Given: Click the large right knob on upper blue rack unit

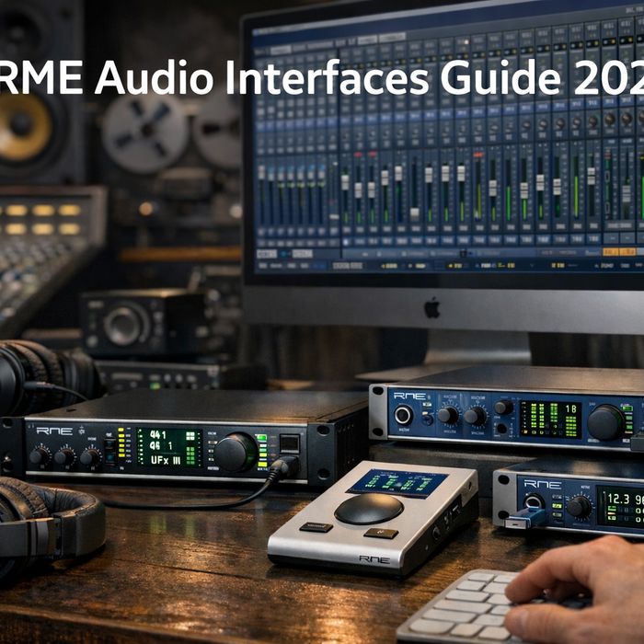Looking at the screenshot, I should (x=605, y=422).
